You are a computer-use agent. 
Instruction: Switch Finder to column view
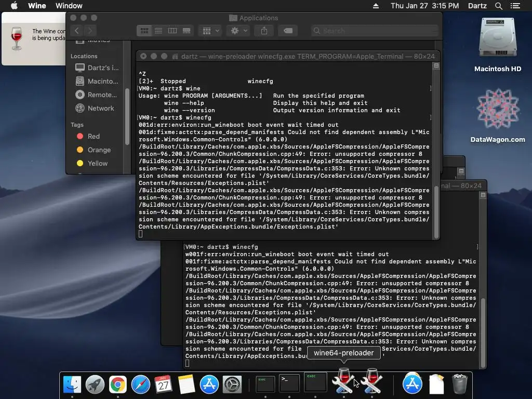pyautogui.click(x=172, y=31)
